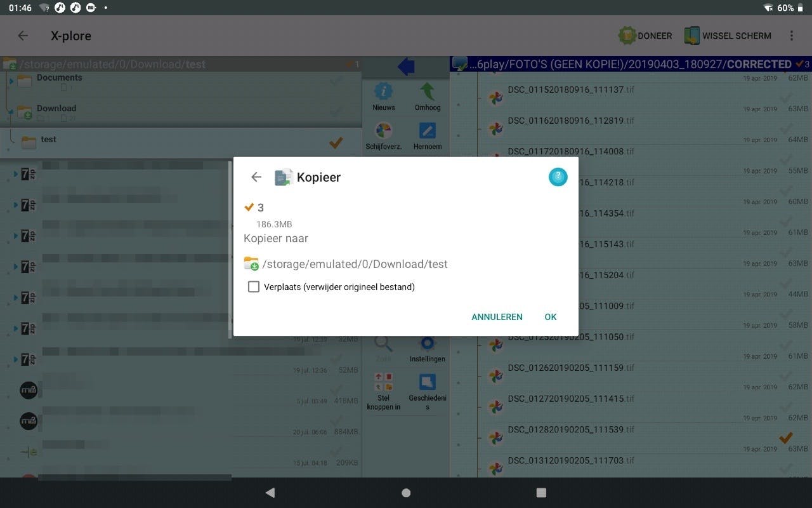Select the test folder row
Image resolution: width=812 pixels, height=508 pixels.
(x=181, y=143)
